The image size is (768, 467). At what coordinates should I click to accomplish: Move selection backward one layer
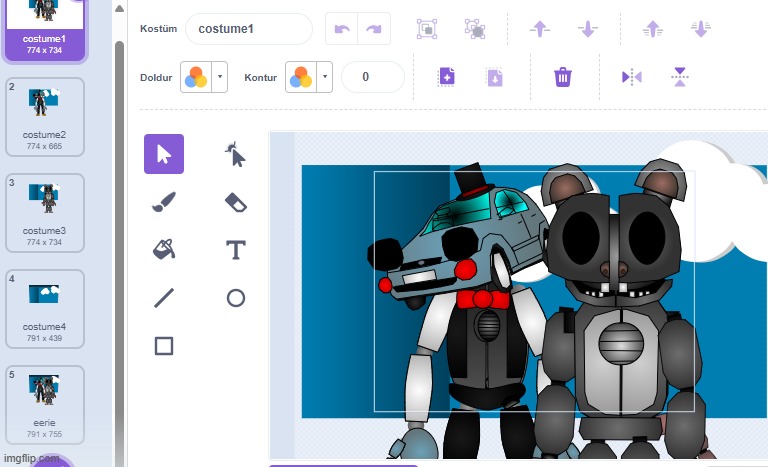coord(588,29)
